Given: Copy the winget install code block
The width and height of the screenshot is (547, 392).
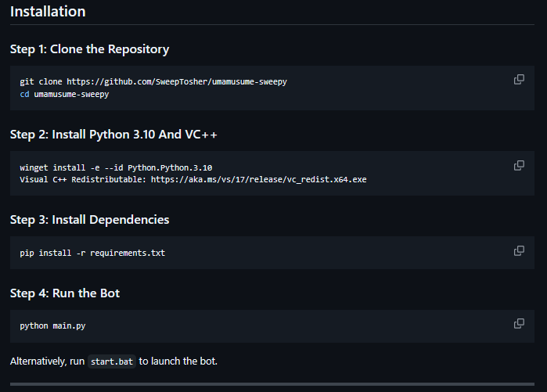Looking at the screenshot, I should click(x=519, y=165).
